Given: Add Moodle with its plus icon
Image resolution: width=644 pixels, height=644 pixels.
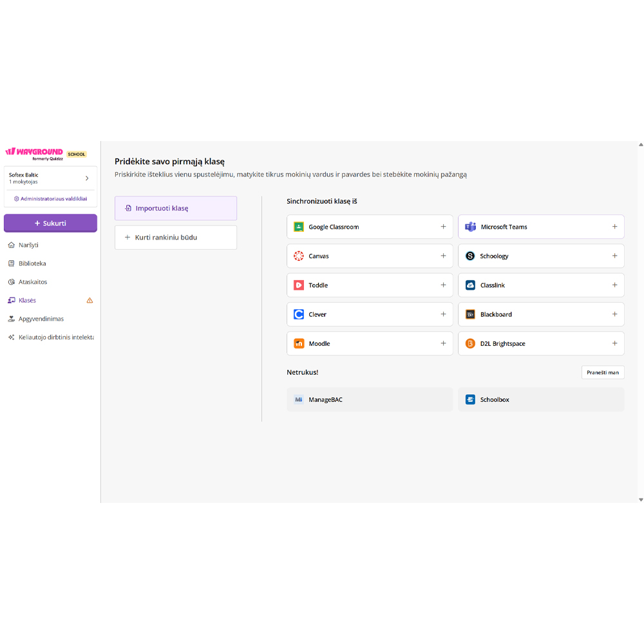Looking at the screenshot, I should pyautogui.click(x=443, y=343).
